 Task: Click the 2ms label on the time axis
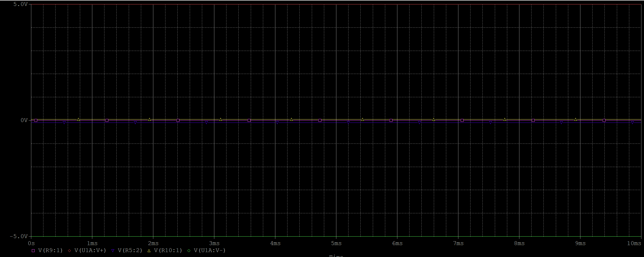(x=153, y=243)
